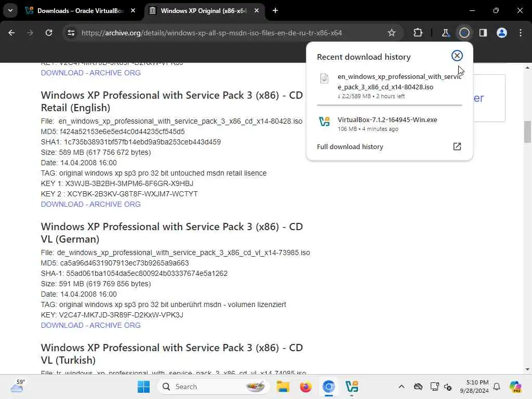The image size is (532, 399).
Task: Click the SHA-1 55ad061ba1054da5 line
Action: 134,273
